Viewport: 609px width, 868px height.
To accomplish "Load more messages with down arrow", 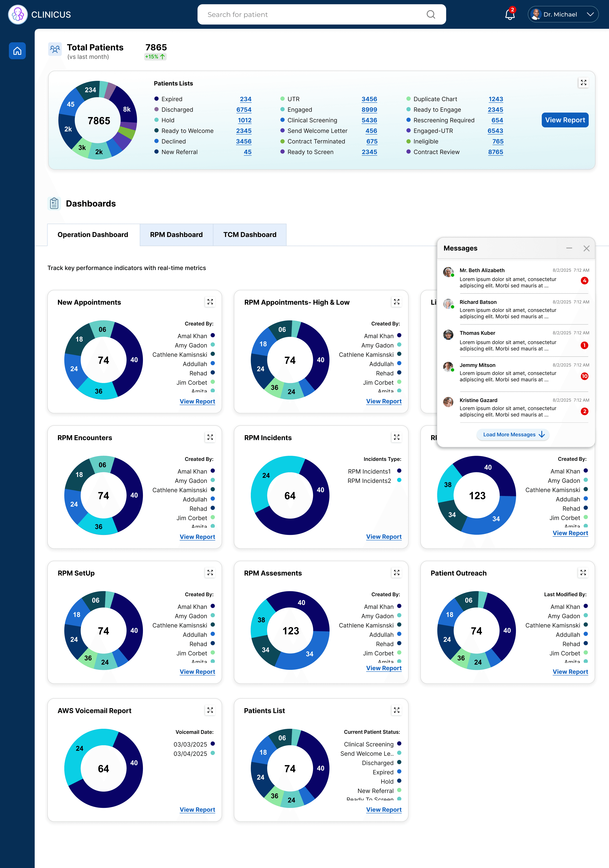I will click(513, 435).
